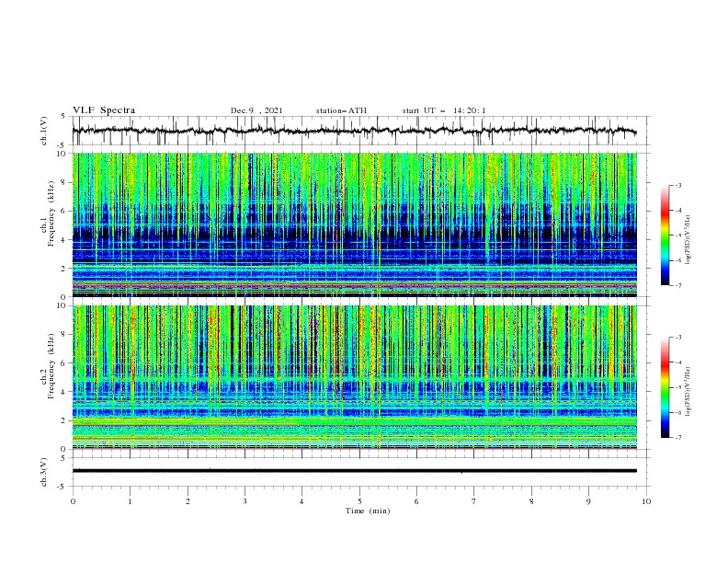Viewport: 728px width, 563px height.
Task: Click time axis tick label "3"
Action: tap(245, 501)
